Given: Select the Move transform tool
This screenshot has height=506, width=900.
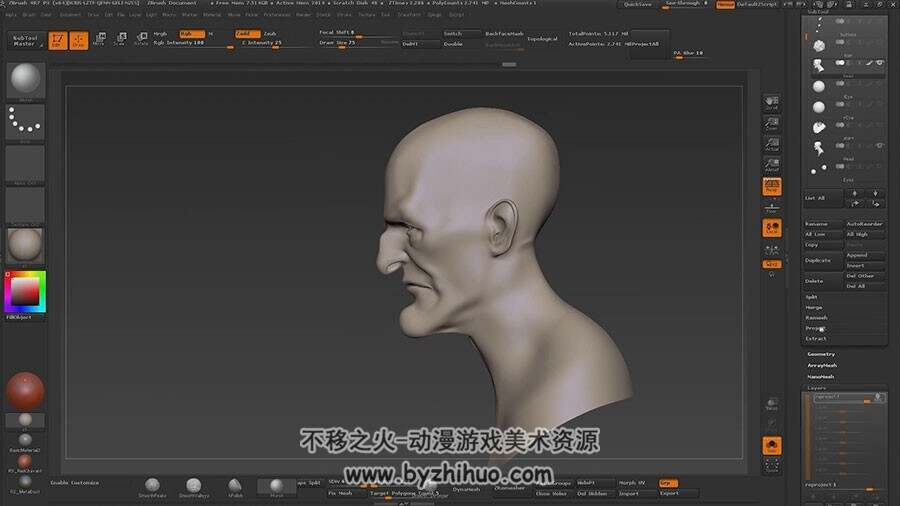Looking at the screenshot, I should click(99, 40).
